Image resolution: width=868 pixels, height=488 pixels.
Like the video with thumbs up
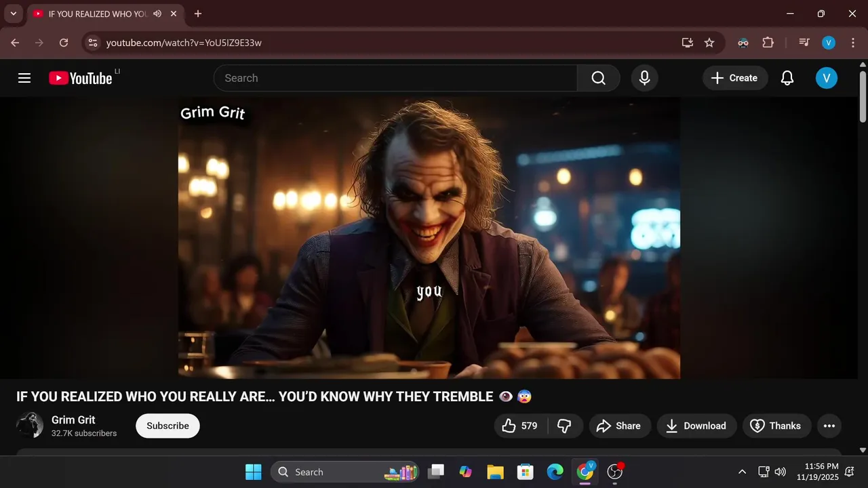[521, 426]
